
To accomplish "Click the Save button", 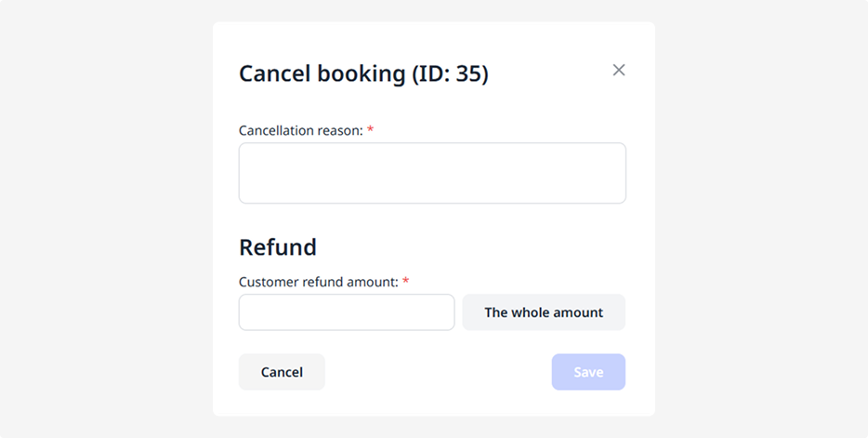I will [588, 372].
